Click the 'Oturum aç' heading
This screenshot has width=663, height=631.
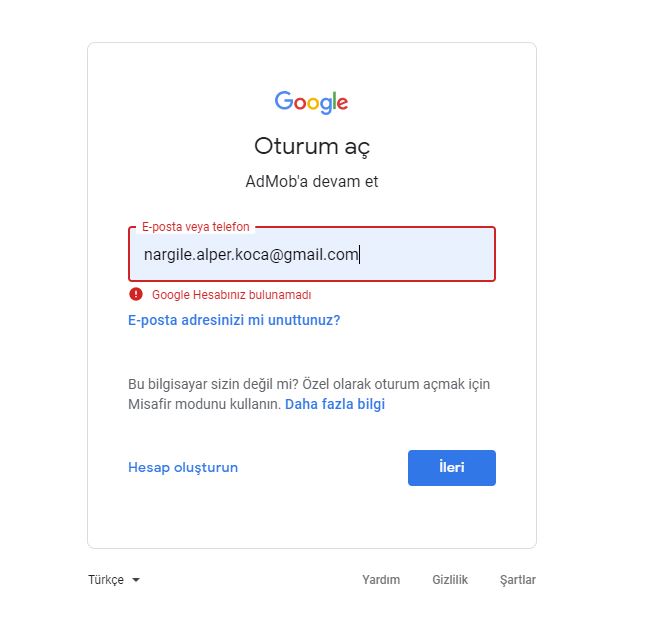pos(312,146)
